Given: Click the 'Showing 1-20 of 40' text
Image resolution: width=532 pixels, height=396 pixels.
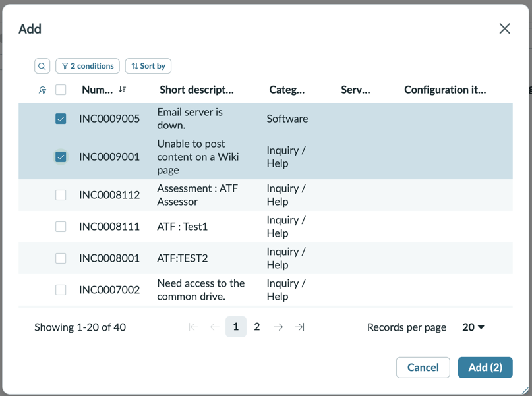Looking at the screenshot, I should [x=80, y=327].
